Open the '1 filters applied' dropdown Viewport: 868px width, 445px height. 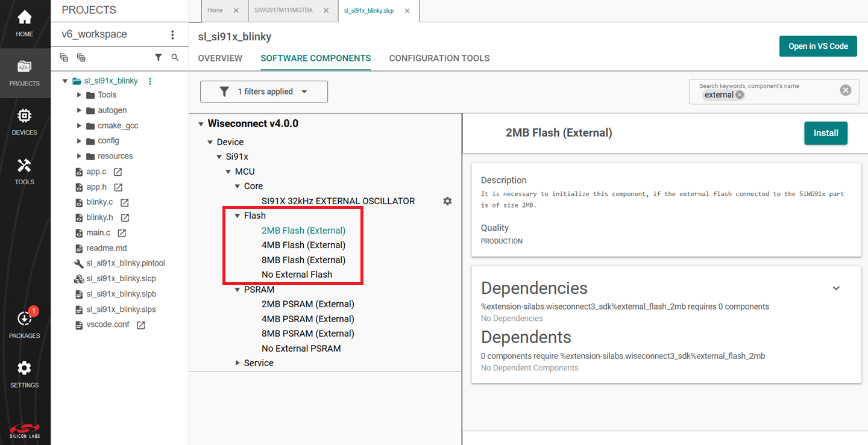point(264,92)
